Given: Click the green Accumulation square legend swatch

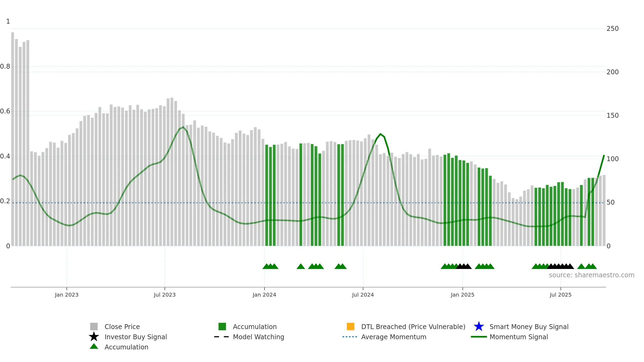Looking at the screenshot, I should (x=222, y=326).
